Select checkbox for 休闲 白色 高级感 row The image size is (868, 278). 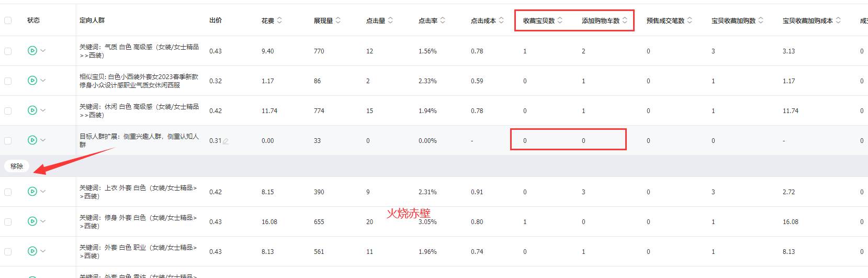point(8,111)
